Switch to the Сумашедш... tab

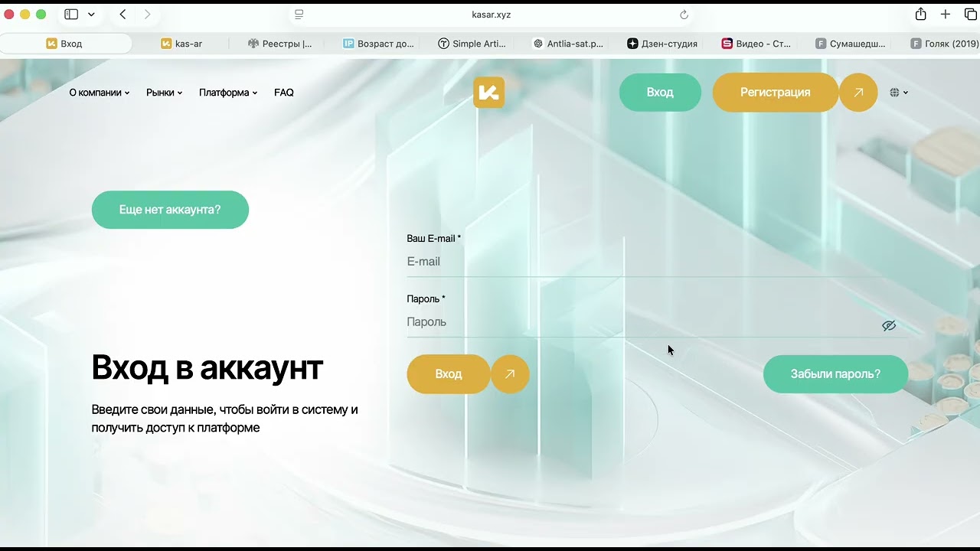pos(851,44)
